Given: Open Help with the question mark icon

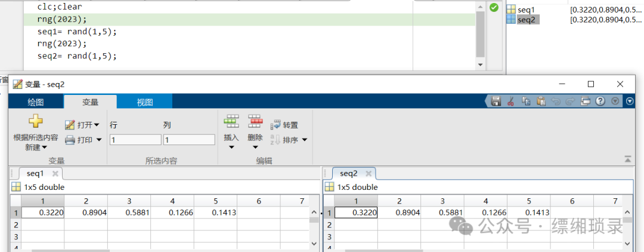Looking at the screenshot, I should pos(600,102).
